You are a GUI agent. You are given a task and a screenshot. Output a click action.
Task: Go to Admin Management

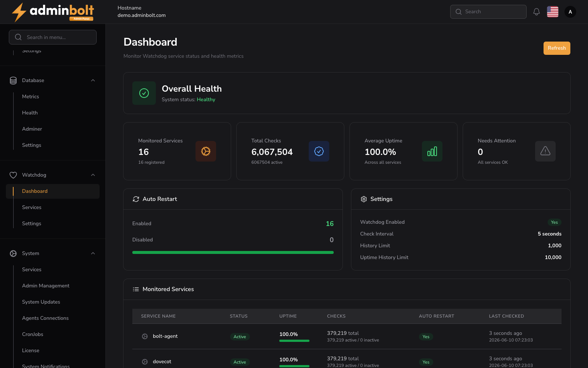[x=46, y=286]
